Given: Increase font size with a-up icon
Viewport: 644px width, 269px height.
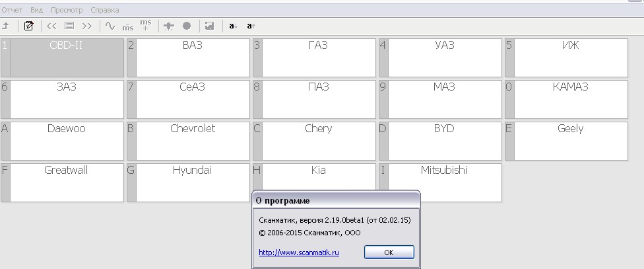Looking at the screenshot, I should click(x=251, y=26).
